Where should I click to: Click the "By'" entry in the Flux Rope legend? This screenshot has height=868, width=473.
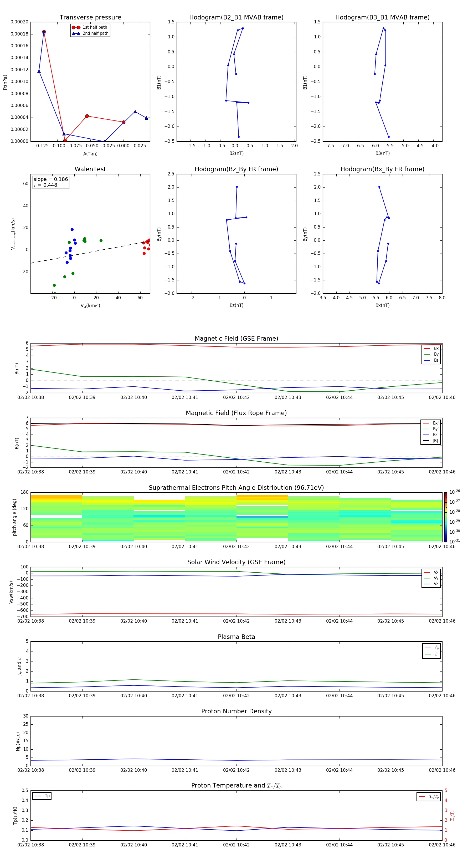[x=431, y=429]
